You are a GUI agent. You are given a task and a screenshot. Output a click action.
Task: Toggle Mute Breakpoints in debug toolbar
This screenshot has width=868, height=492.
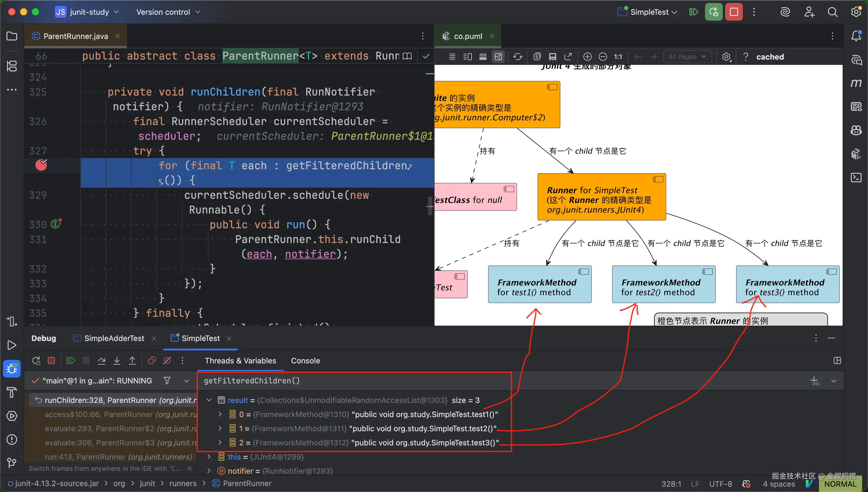coord(167,360)
